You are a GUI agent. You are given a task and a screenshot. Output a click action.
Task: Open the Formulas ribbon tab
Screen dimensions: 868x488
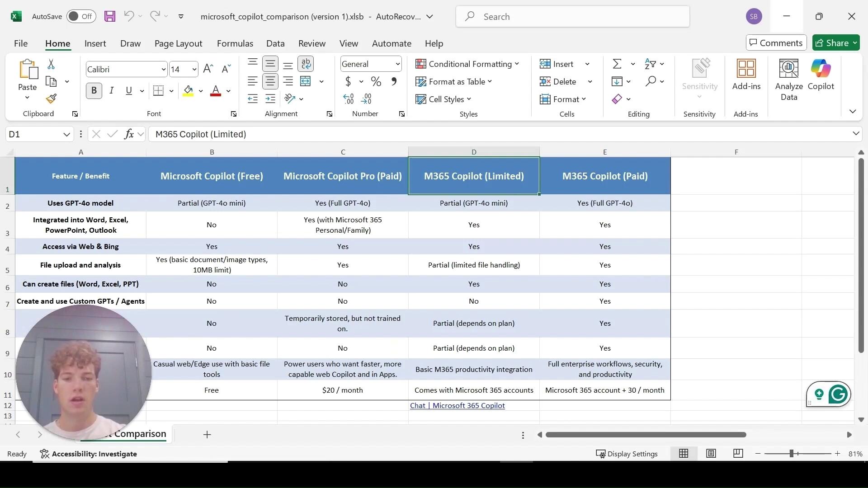[x=235, y=43]
